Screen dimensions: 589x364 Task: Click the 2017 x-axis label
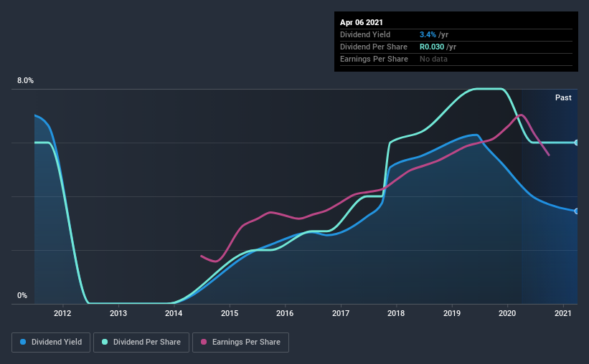point(341,313)
